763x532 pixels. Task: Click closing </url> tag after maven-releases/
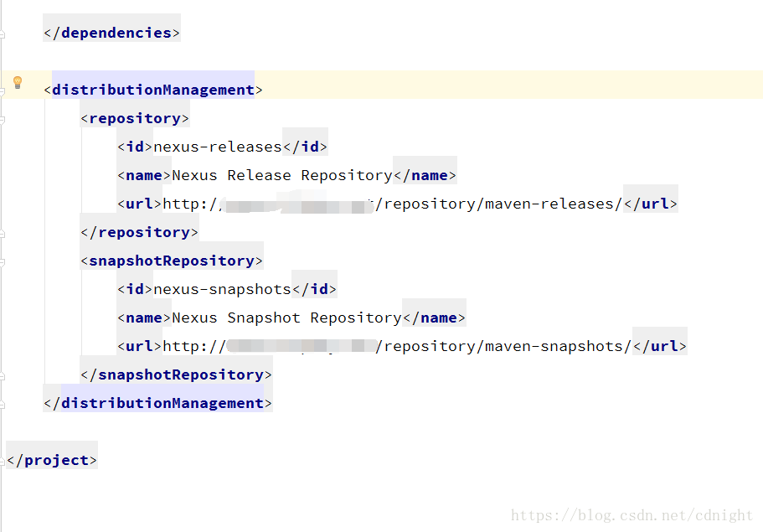point(651,204)
